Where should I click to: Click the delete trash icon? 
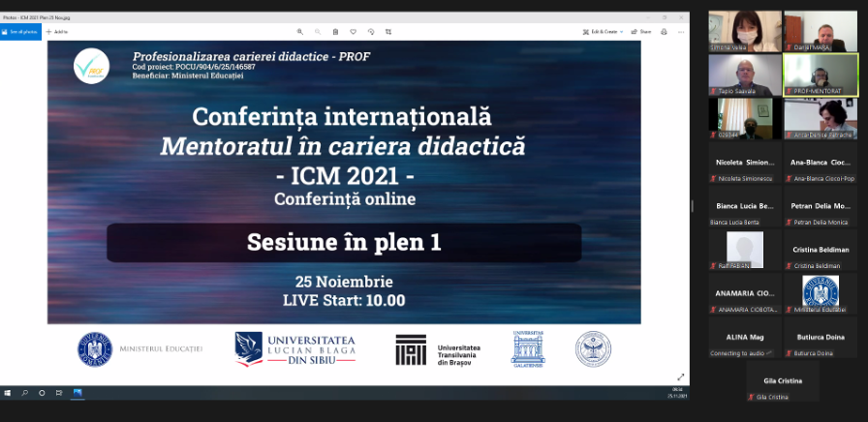336,32
